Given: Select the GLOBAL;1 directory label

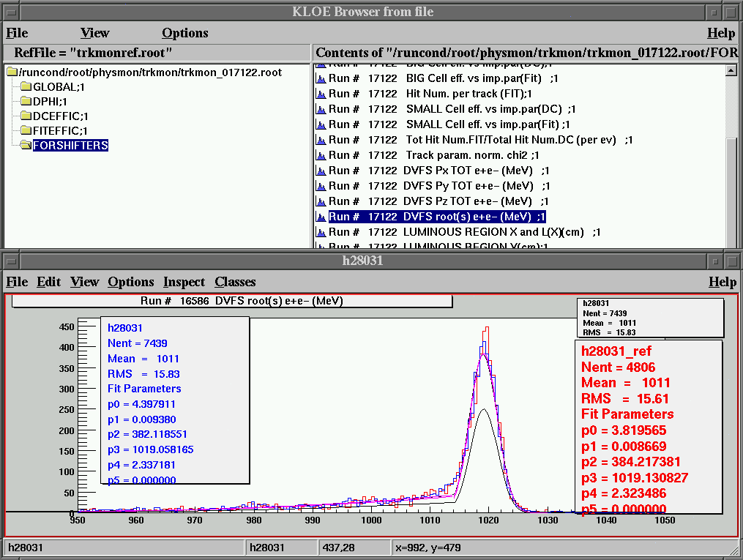Looking at the screenshot, I should click(x=59, y=86).
